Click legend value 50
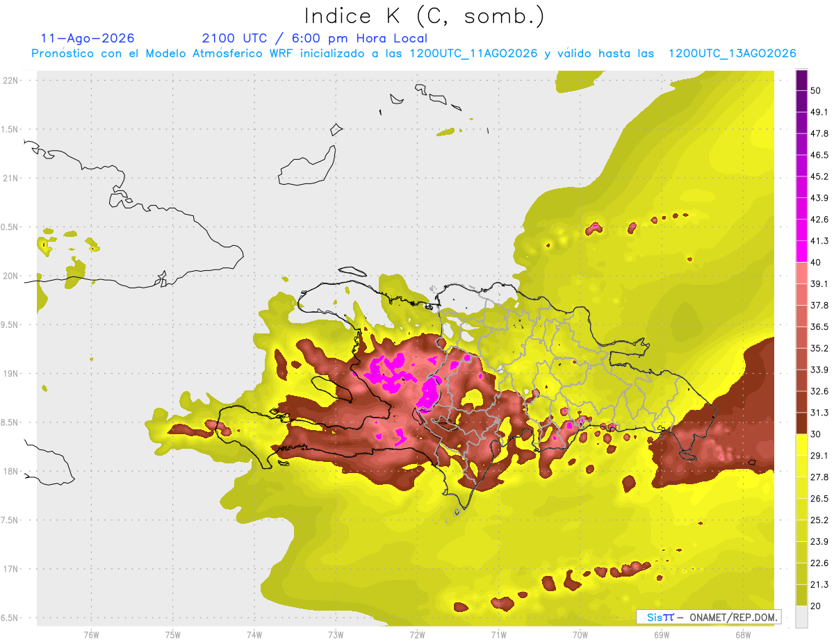Image resolution: width=834 pixels, height=644 pixels. tap(816, 91)
